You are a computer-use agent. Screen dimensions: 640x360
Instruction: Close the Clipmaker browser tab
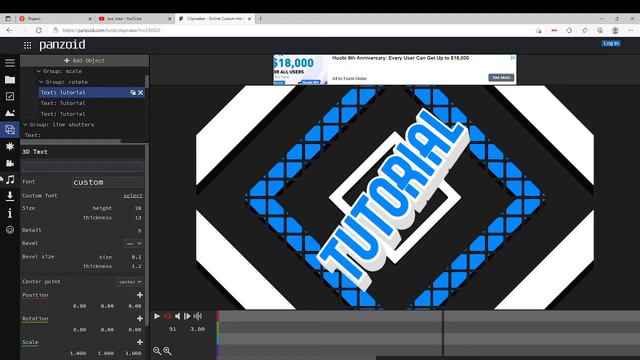coord(249,19)
